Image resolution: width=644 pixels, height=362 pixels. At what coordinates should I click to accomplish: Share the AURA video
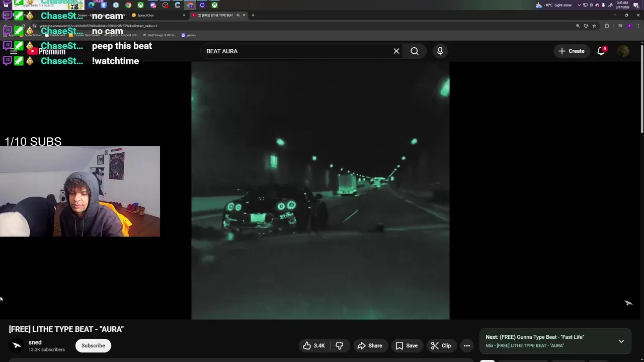coord(370,345)
